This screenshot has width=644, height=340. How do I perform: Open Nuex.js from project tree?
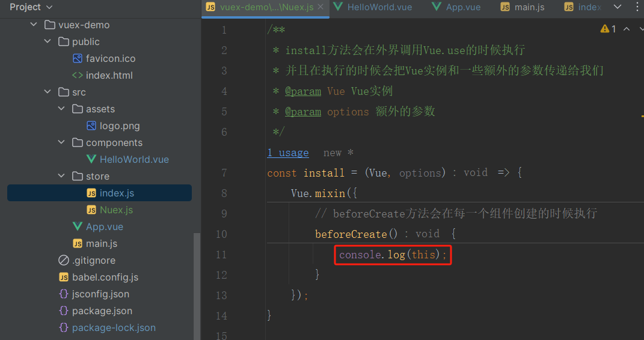116,210
